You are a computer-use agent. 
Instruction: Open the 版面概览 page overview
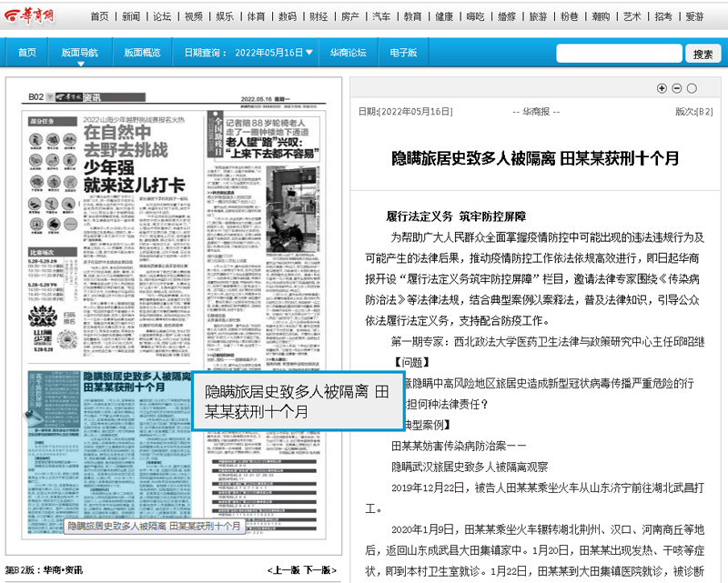tap(142, 53)
